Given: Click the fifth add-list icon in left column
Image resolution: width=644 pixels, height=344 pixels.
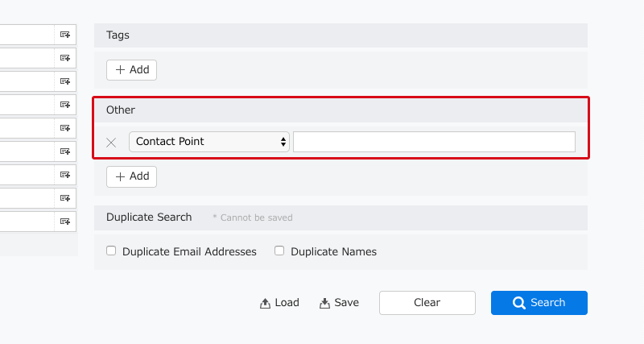Looking at the screenshot, I should point(65,128).
